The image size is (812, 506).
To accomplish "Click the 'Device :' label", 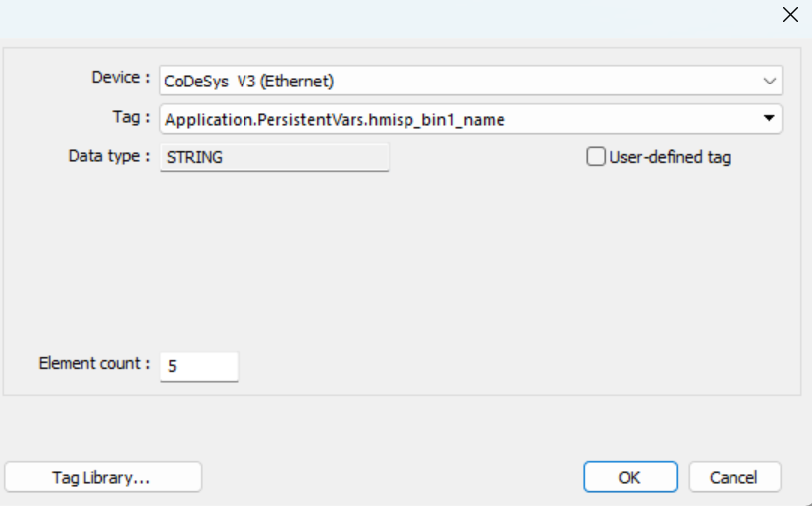I will pos(121,78).
